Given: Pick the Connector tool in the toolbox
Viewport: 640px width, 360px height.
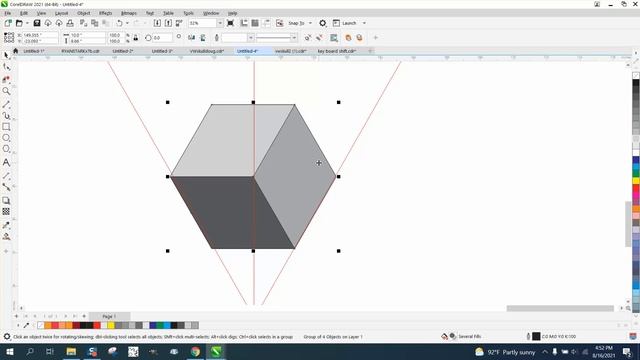Looking at the screenshot, I should click(x=6, y=187).
